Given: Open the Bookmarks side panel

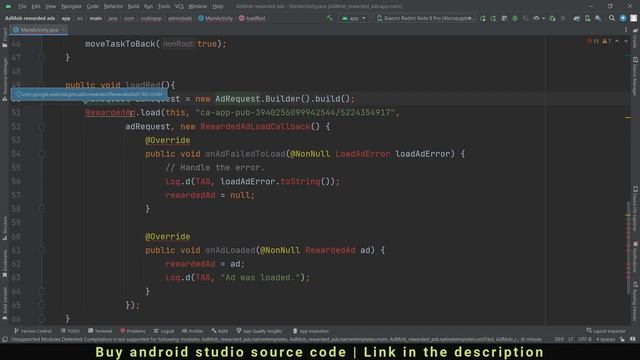Looking at the screenshot, I should tap(5, 264).
